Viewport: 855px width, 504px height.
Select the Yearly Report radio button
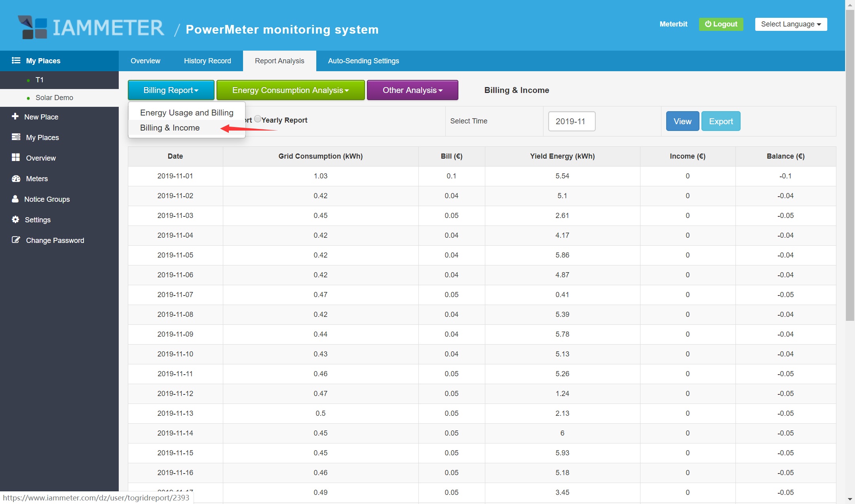click(258, 118)
